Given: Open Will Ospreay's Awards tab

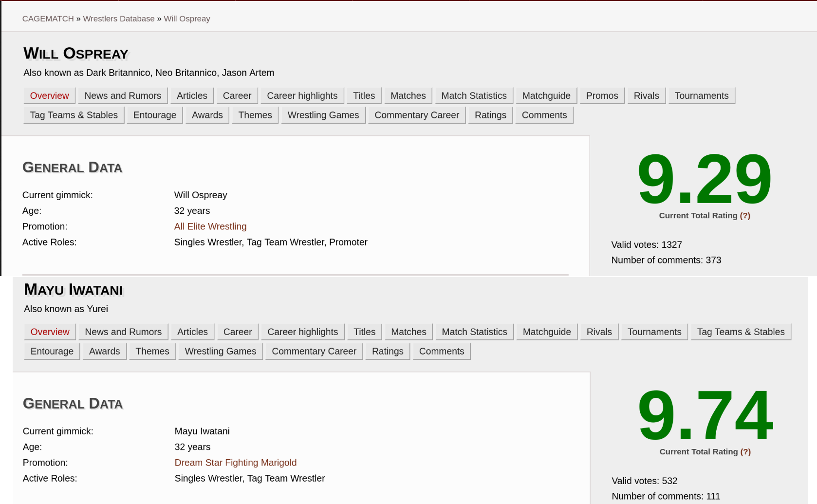Looking at the screenshot, I should point(207,115).
